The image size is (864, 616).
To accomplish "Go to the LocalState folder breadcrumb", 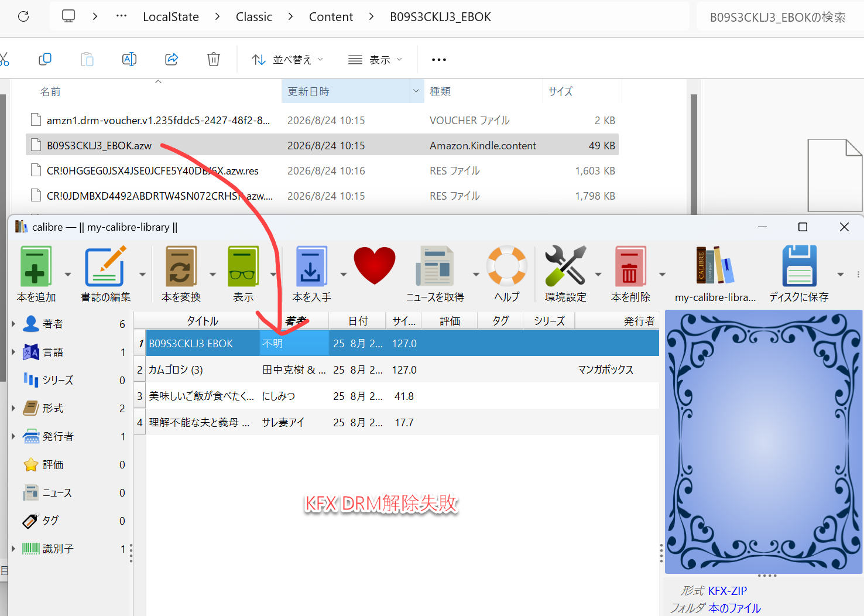I will tap(171, 17).
